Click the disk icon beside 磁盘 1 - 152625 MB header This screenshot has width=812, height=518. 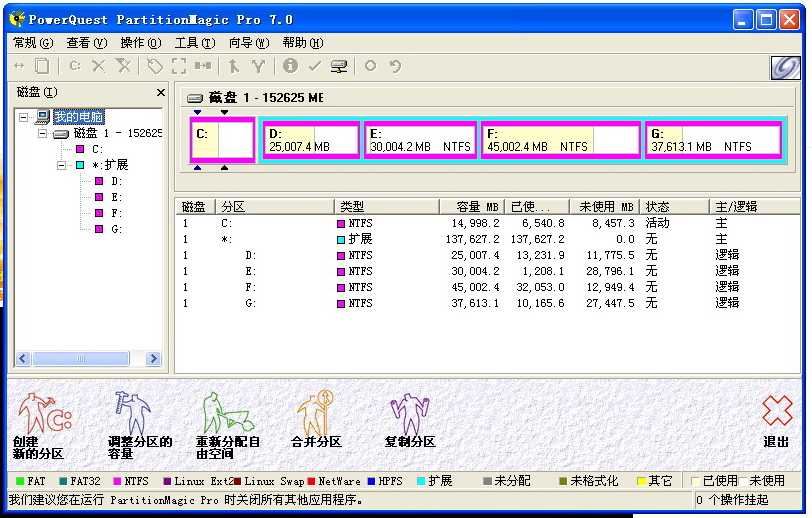[x=195, y=98]
